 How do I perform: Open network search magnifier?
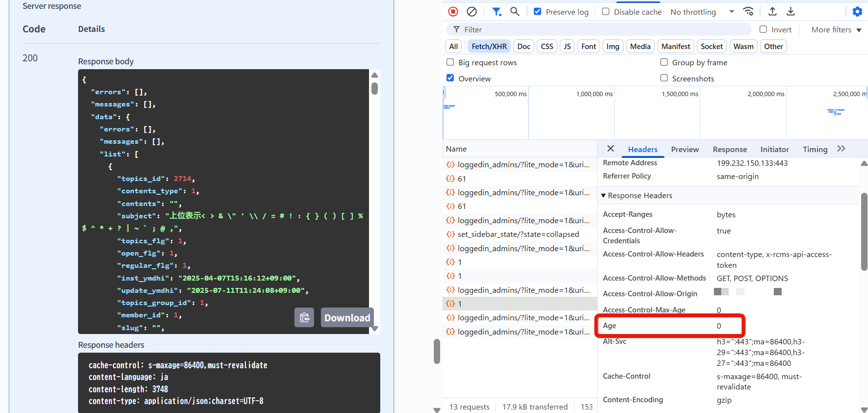point(515,11)
